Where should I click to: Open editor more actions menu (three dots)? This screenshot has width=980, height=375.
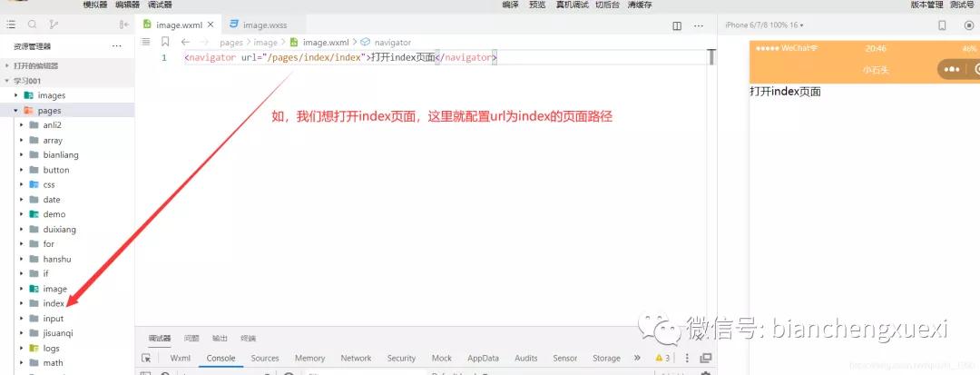pyautogui.click(x=699, y=25)
